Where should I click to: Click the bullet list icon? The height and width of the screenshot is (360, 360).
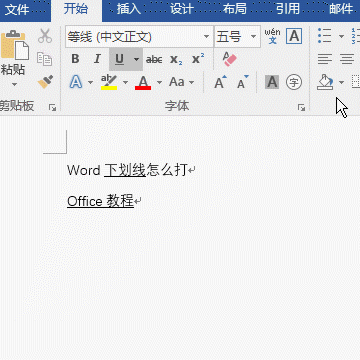click(x=325, y=36)
